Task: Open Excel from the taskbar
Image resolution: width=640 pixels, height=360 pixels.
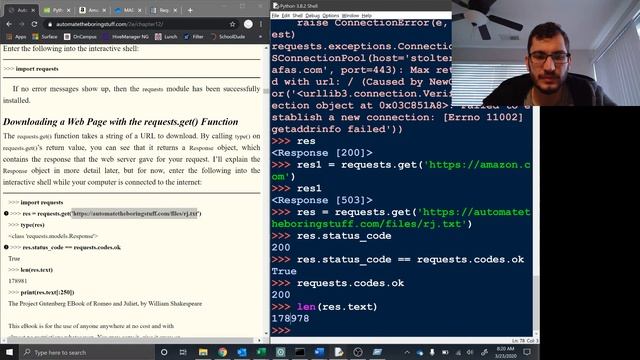Action: coord(261,352)
